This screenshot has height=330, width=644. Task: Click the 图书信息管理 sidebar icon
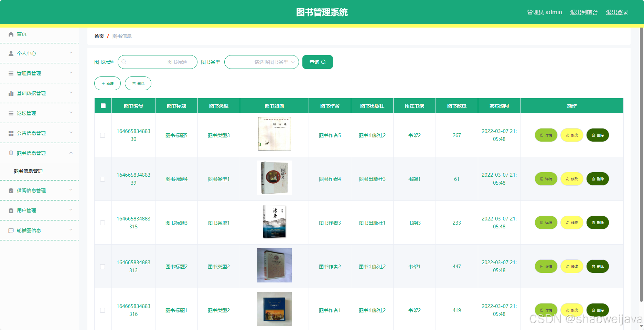coord(11,153)
